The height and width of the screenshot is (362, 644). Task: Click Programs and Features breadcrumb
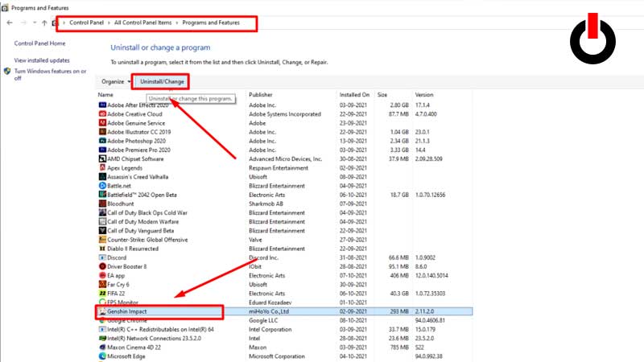(x=211, y=23)
